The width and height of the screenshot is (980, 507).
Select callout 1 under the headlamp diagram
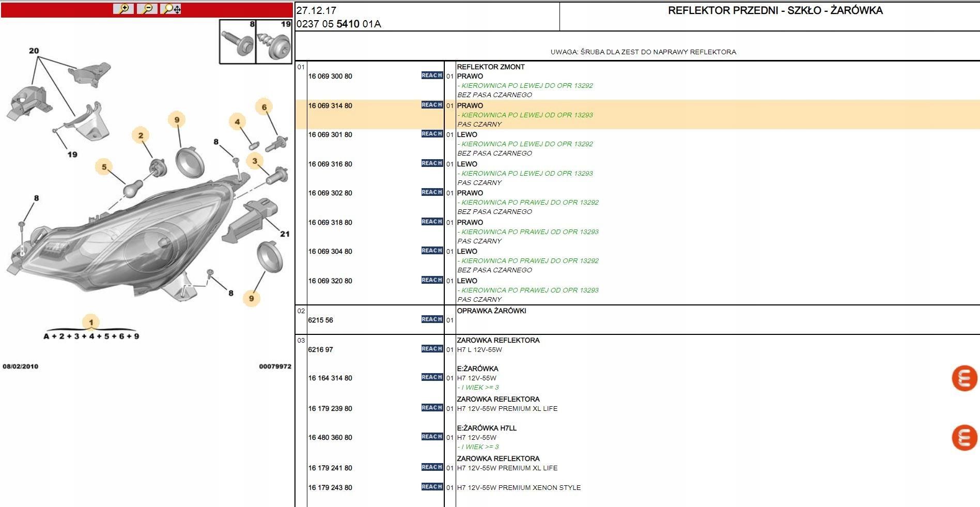click(91, 322)
